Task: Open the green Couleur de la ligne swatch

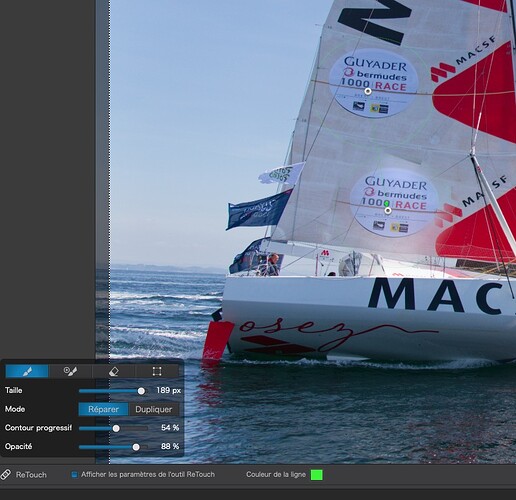Action: [317, 475]
